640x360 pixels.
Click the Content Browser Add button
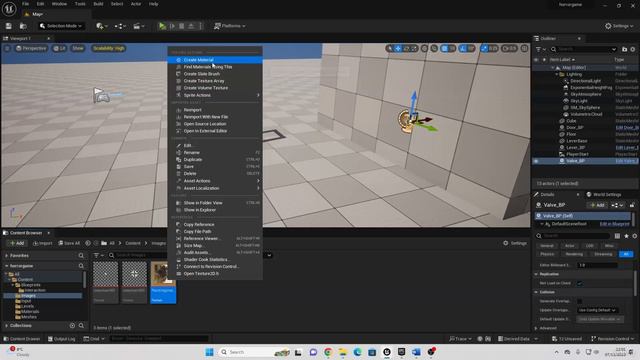[17, 243]
